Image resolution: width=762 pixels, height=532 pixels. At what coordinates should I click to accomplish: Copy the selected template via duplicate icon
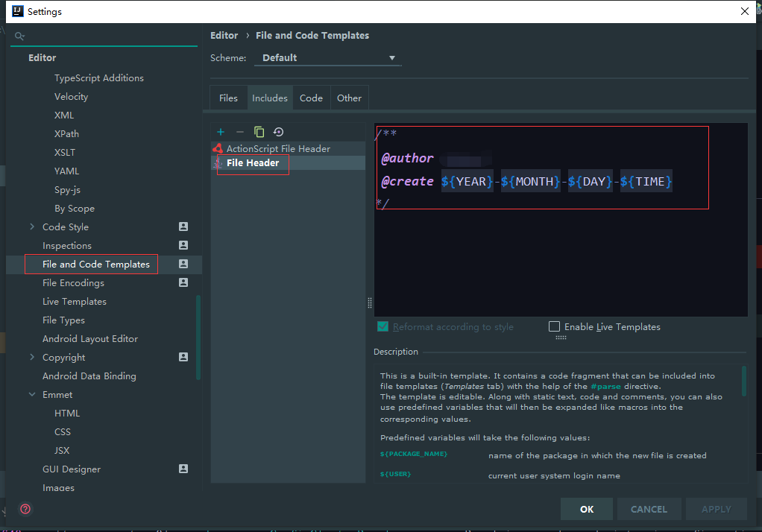[x=259, y=132]
